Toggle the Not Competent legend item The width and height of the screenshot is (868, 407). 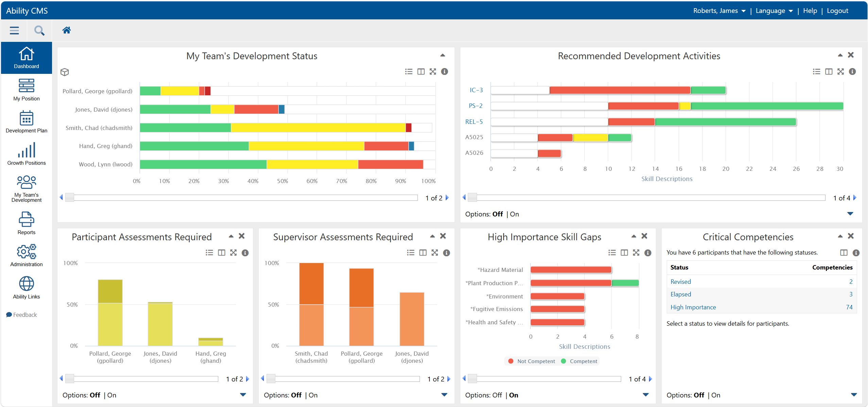pos(532,361)
